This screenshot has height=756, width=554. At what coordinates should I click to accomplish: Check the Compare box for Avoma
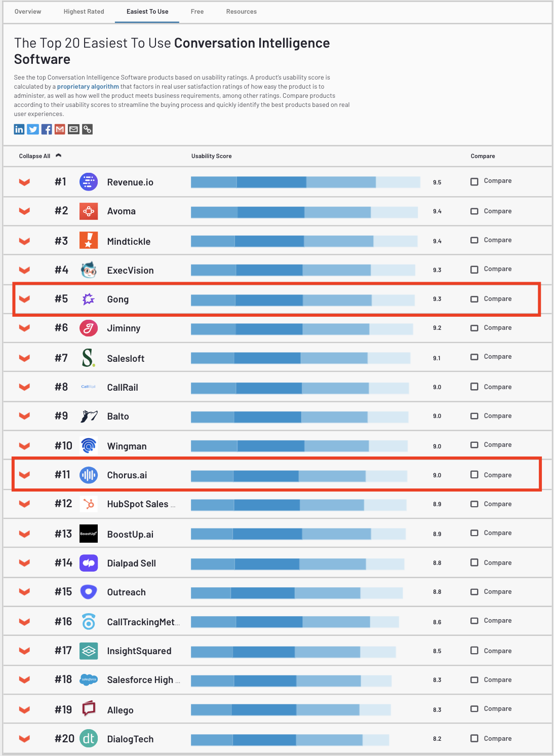(x=474, y=211)
